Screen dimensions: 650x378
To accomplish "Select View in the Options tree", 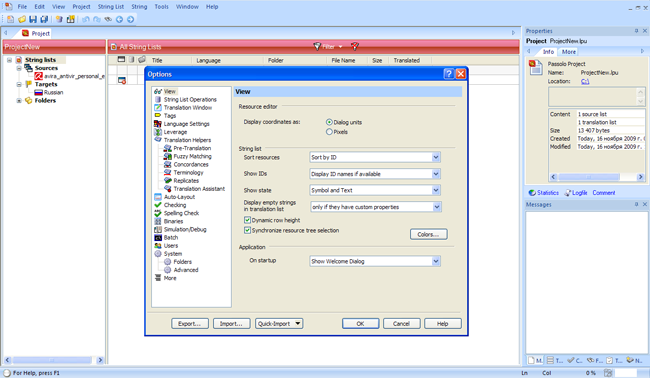I will pyautogui.click(x=170, y=91).
